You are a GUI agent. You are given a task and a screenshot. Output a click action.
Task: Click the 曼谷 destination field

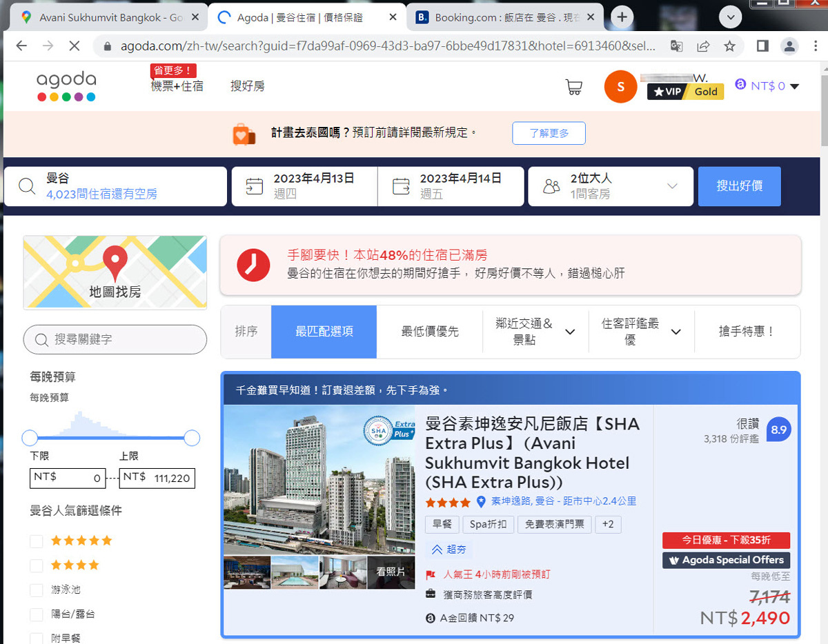(115, 186)
